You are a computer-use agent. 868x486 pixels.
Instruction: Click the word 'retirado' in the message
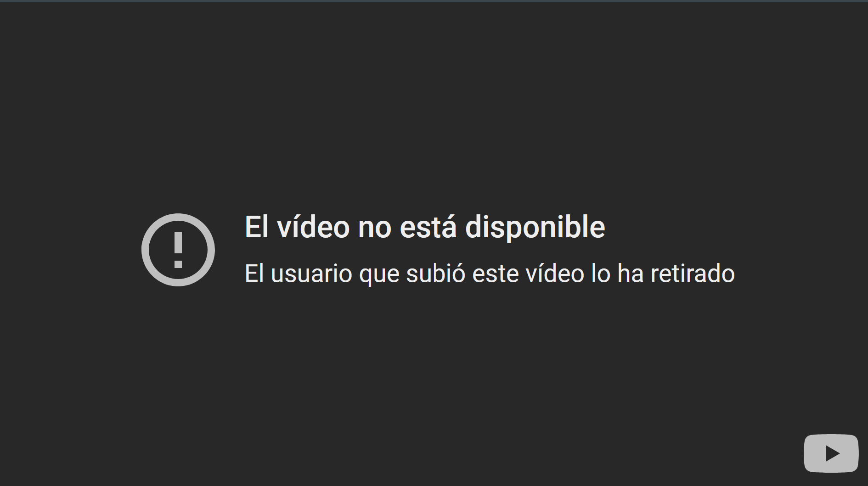point(693,274)
